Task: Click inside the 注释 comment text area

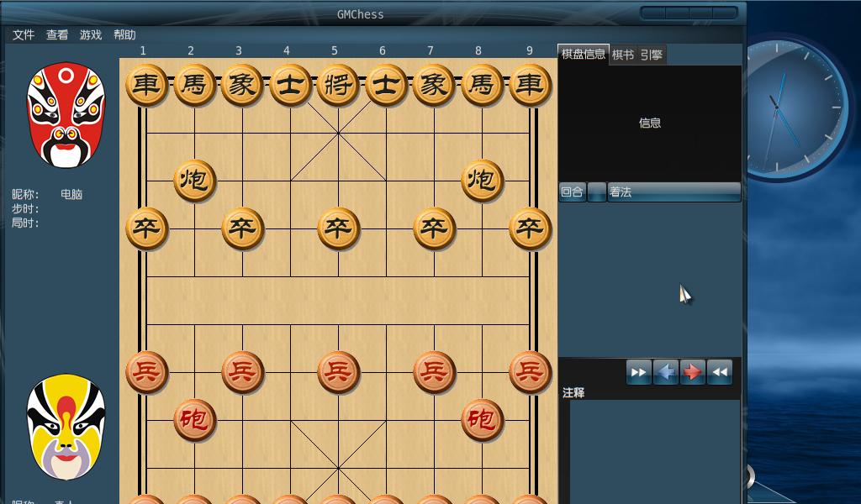Action: [x=654, y=452]
